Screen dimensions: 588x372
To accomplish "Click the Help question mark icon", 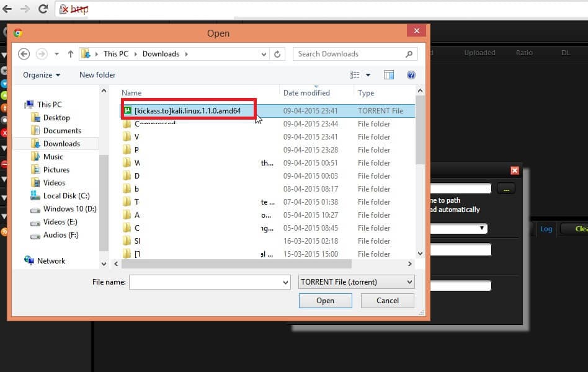I will tap(411, 75).
